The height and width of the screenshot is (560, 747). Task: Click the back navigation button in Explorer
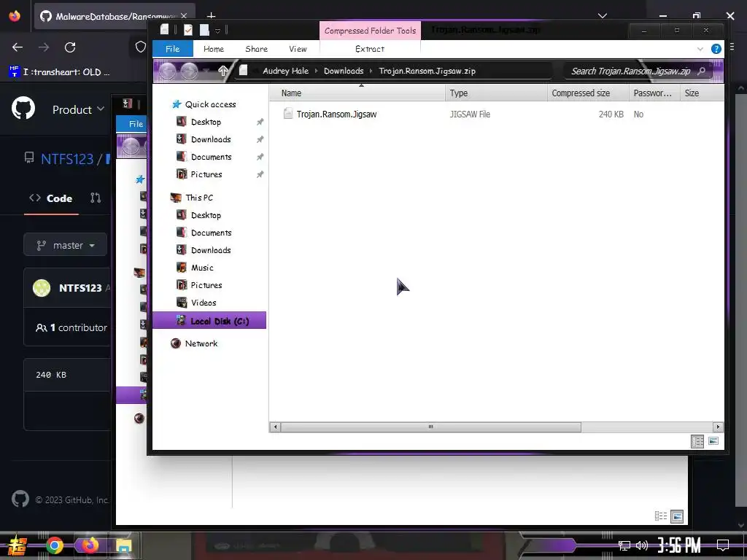[167, 71]
